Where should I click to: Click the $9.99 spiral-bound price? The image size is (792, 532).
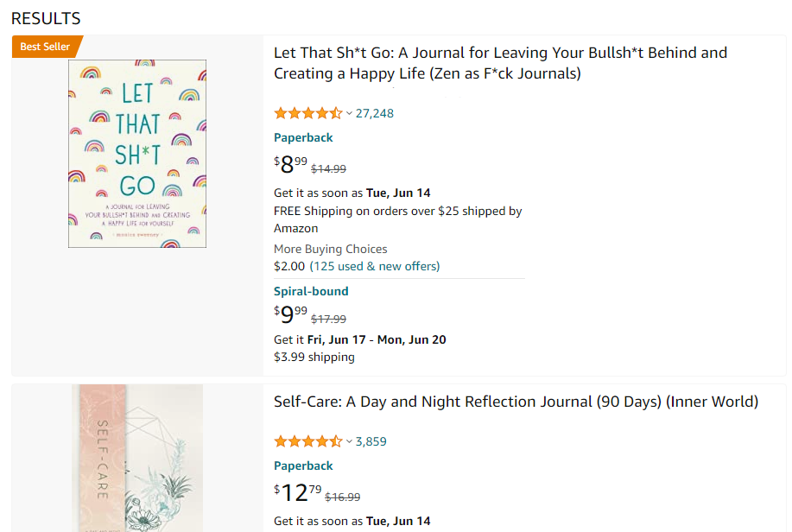(x=290, y=315)
